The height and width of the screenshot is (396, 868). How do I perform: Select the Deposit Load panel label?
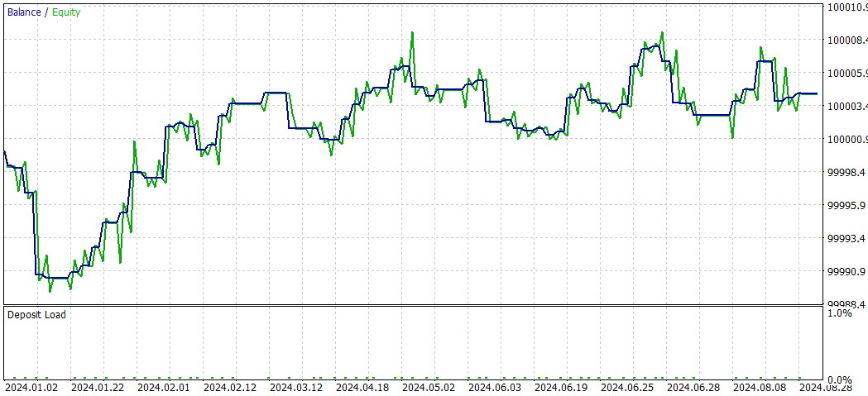point(36,315)
